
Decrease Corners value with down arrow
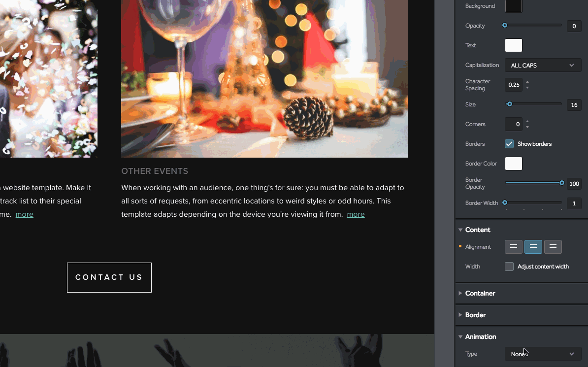click(527, 127)
